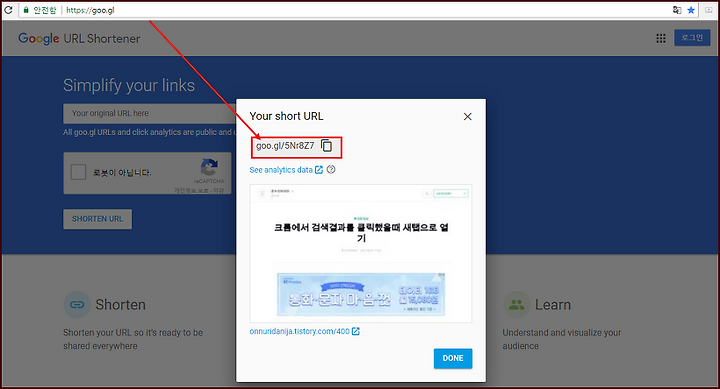Reload the page with the browser refresh icon

point(8,10)
